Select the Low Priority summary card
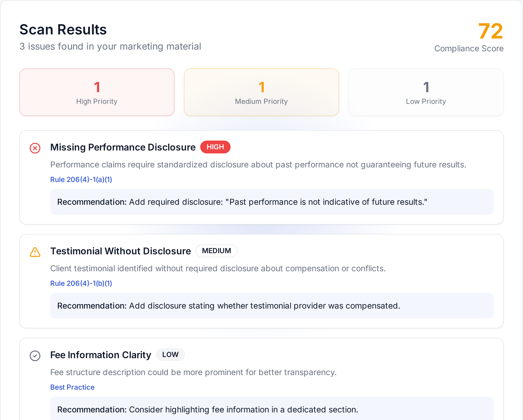This screenshot has width=523, height=420. (426, 92)
